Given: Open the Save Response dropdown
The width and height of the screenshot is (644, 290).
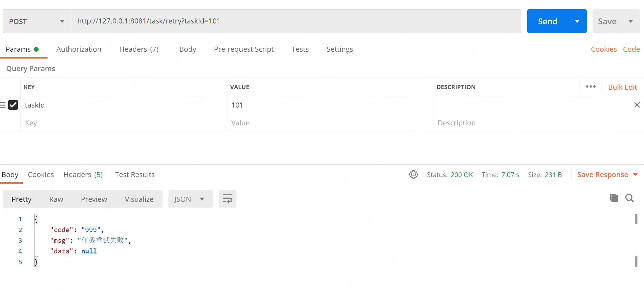Looking at the screenshot, I should 607,175.
